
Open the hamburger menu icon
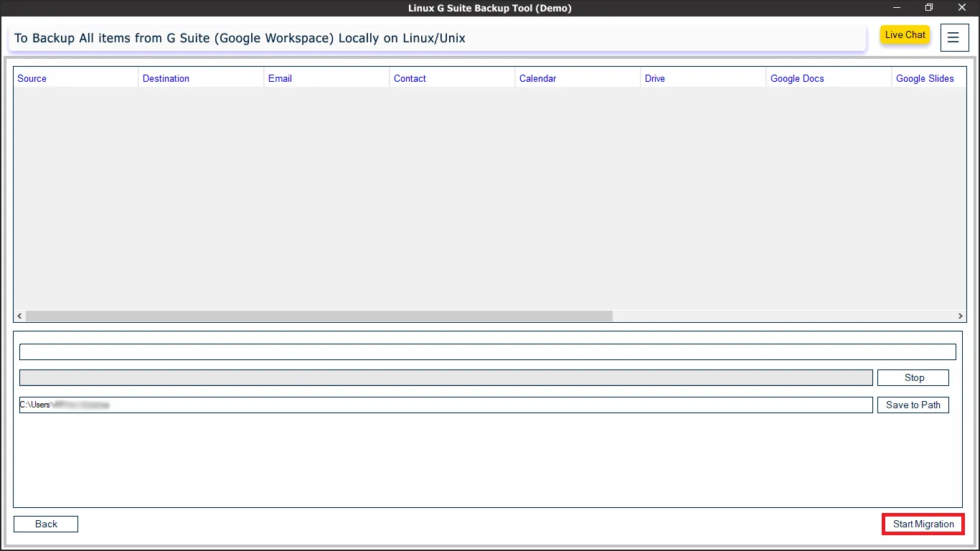[953, 38]
